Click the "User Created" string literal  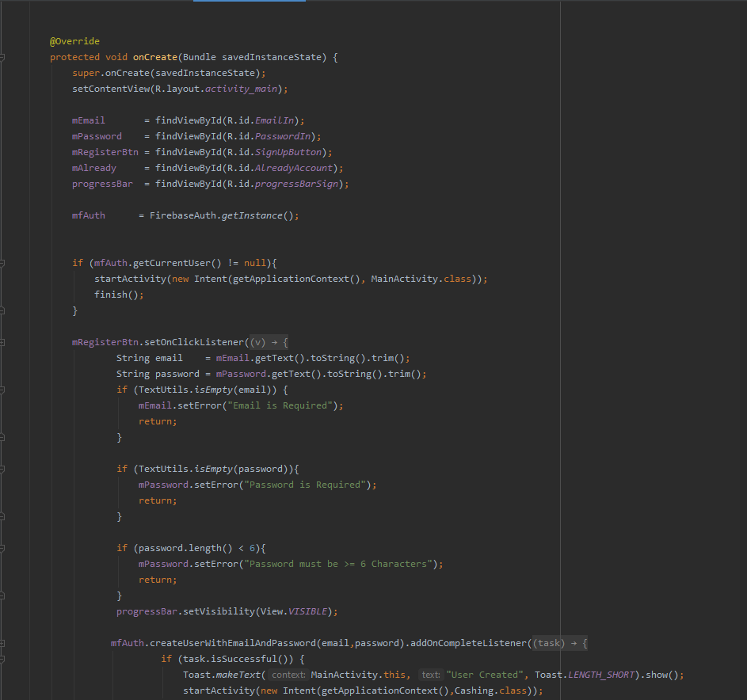coord(485,675)
